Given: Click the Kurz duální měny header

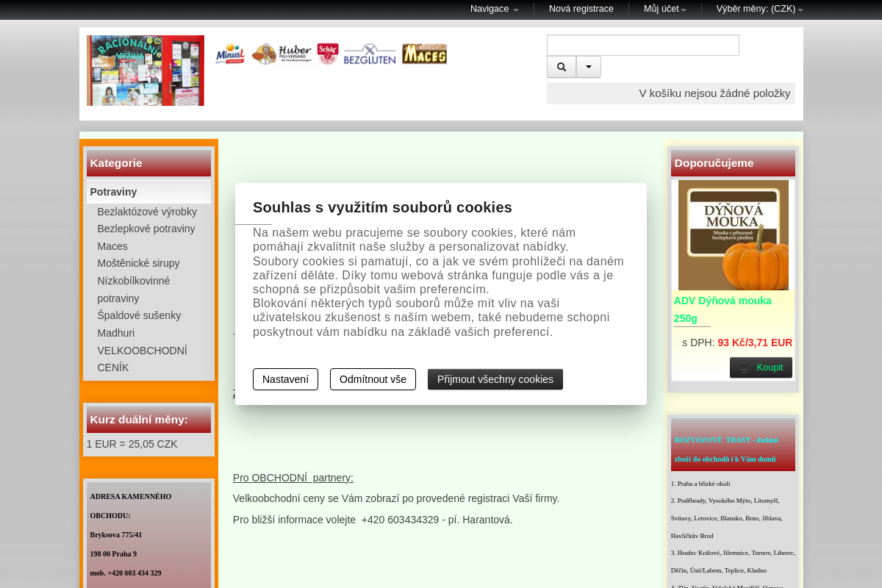Looking at the screenshot, I should (x=148, y=420).
